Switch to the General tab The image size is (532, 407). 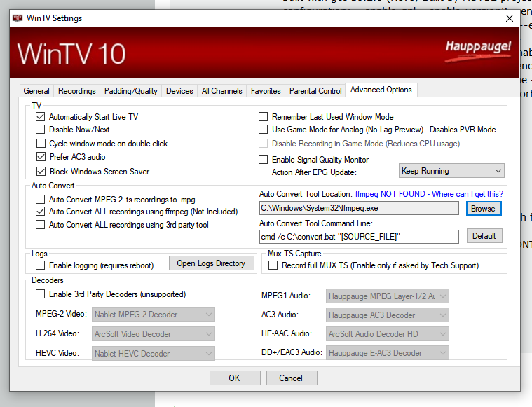(x=36, y=91)
